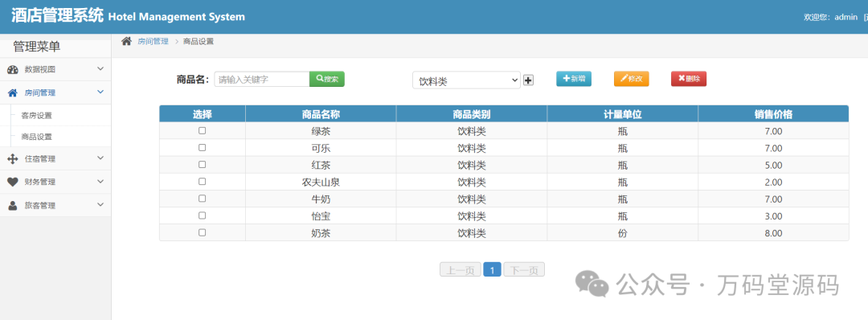
Task: Tick the checkbox for 可乐
Action: (202, 147)
